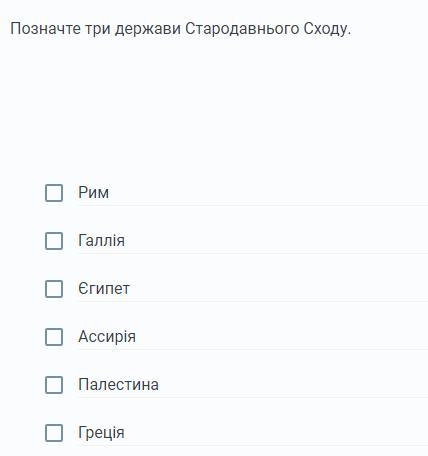Viewport: 428px width, 456px height.
Task: Click the divider line under the Рим option
Action: [x=253, y=205]
